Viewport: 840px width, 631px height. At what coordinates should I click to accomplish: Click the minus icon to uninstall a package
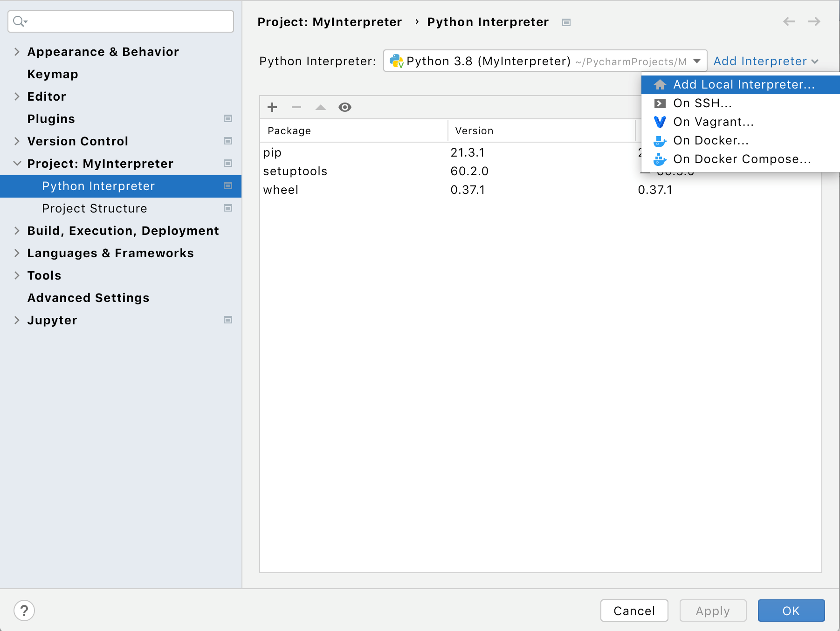pyautogui.click(x=296, y=107)
